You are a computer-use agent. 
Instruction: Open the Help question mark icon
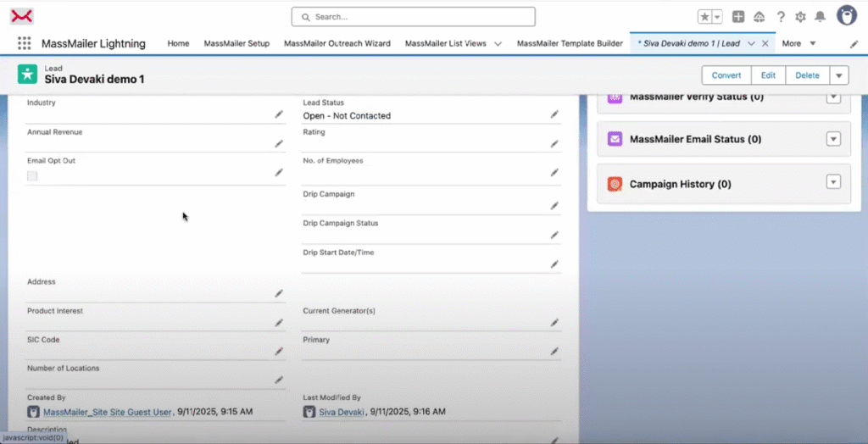pyautogui.click(x=781, y=17)
